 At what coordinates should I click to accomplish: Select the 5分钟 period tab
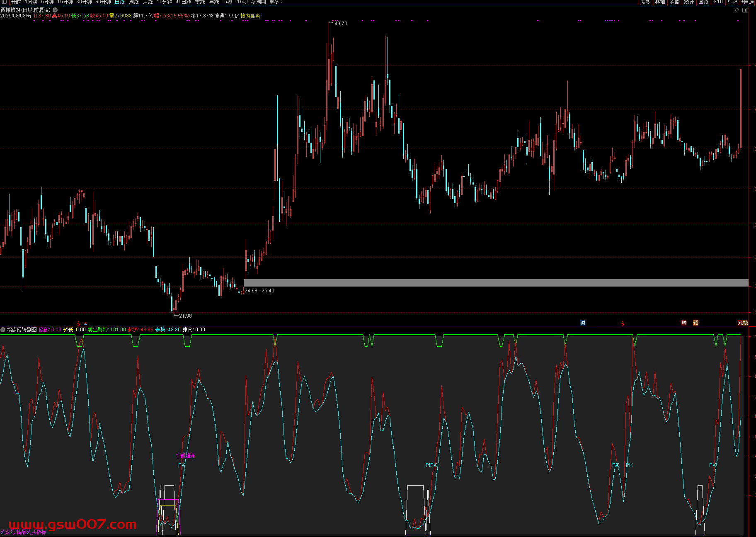47,2
